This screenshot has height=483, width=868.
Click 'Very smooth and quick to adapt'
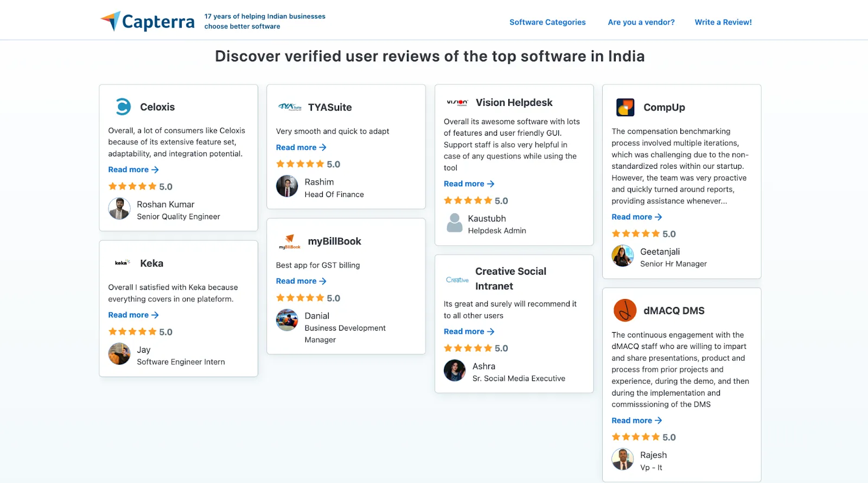coord(333,131)
